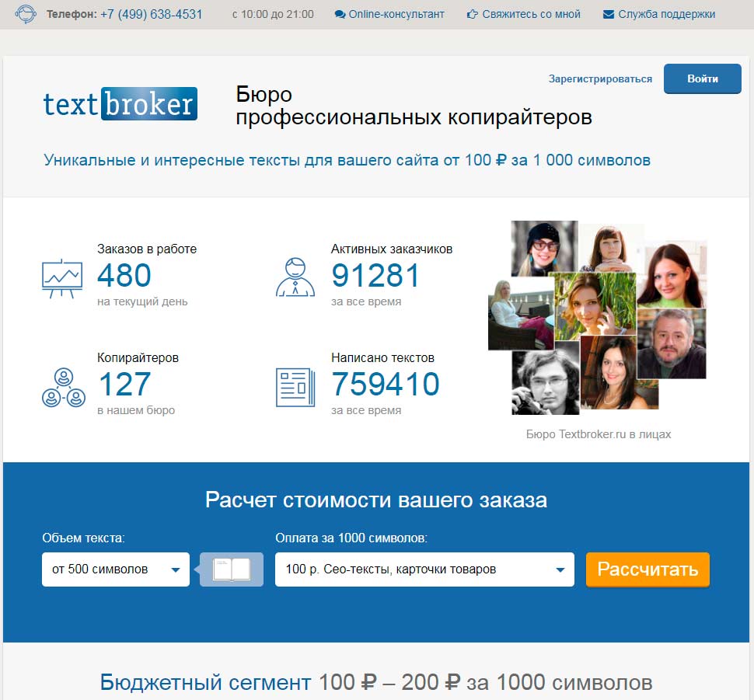Click the heading Расчет стоимости вашего заказа

coord(376,500)
